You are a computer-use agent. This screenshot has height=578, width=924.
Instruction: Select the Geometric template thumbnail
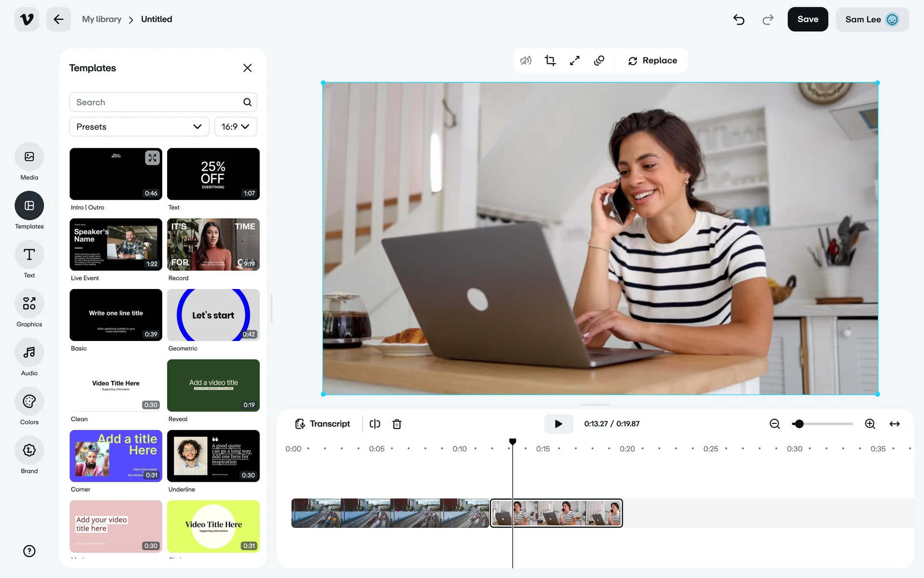tap(213, 315)
